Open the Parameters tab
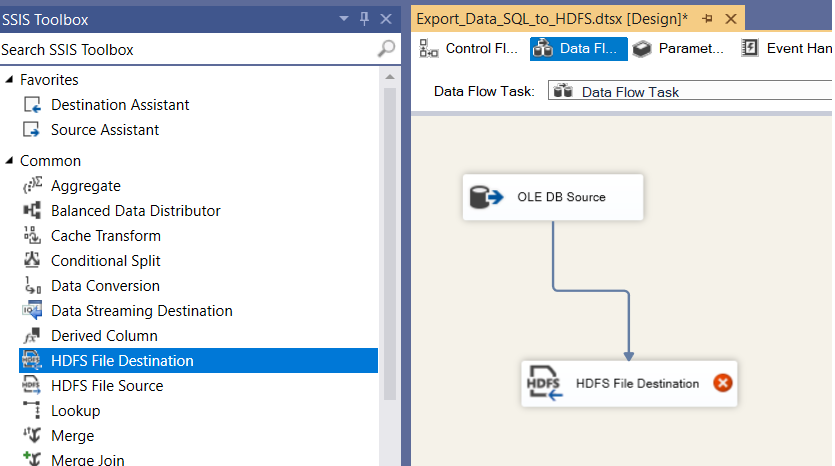 coord(678,48)
